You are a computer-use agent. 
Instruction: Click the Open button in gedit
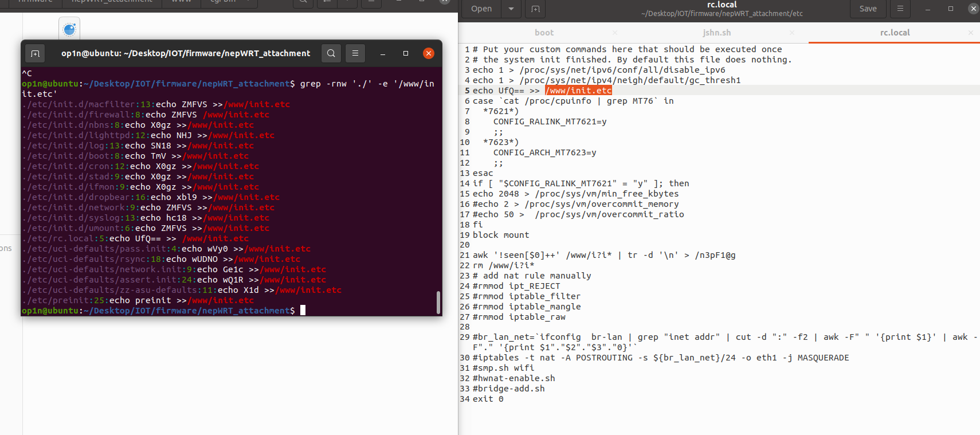pos(481,9)
